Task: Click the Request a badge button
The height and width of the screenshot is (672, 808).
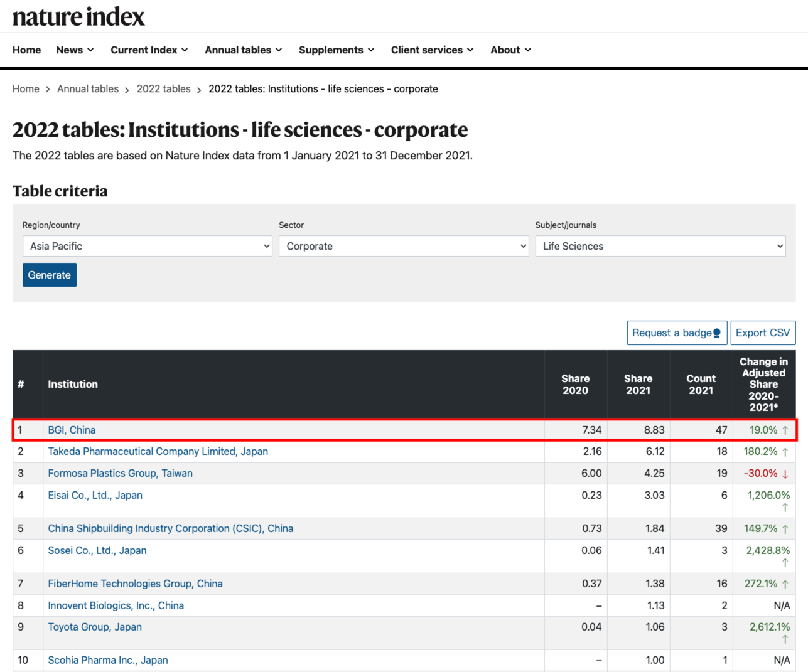Action: (x=677, y=333)
